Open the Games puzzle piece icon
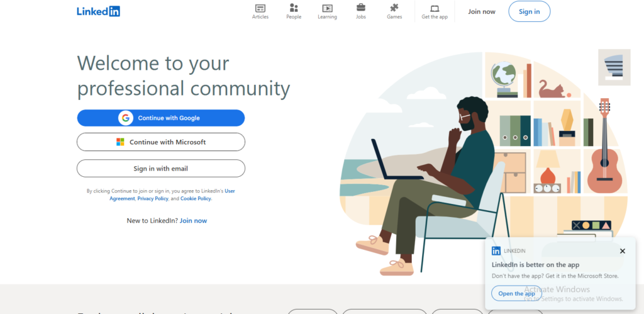The height and width of the screenshot is (314, 644). [394, 8]
